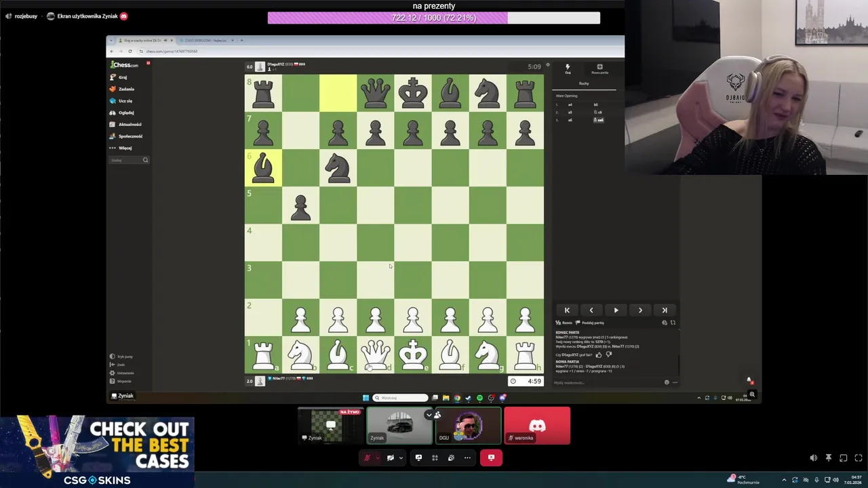The width and height of the screenshot is (868, 488).
Task: Adjust stream volume with speaker icon
Action: coord(813,458)
